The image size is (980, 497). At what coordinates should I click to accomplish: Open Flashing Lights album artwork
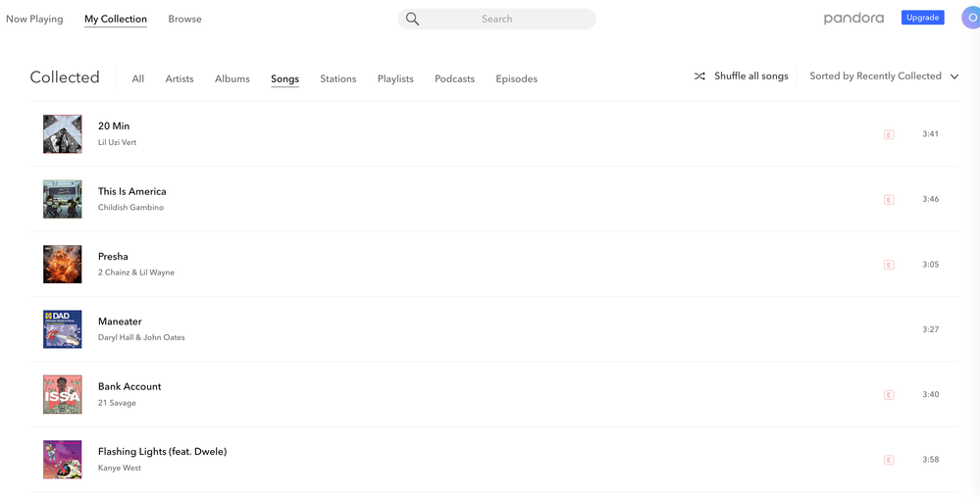tap(63, 460)
